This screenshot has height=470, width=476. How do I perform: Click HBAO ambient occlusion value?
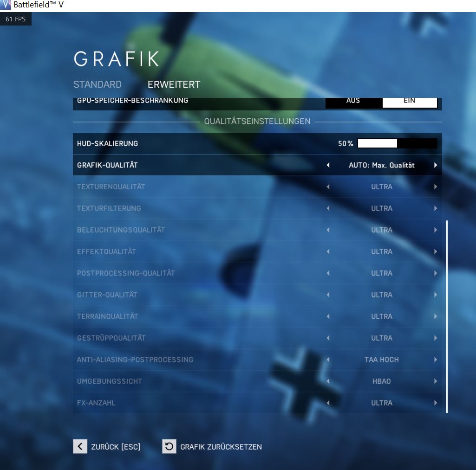coord(382,381)
